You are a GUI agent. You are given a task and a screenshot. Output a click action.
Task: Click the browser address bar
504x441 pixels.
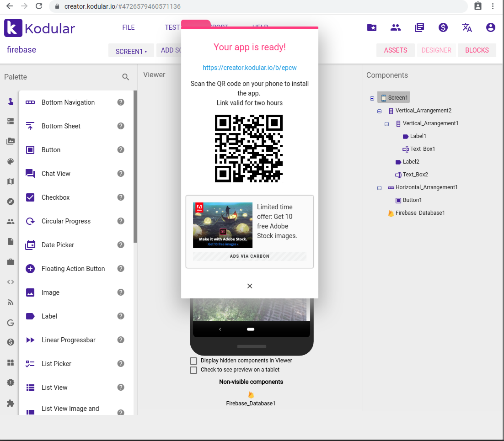258,6
